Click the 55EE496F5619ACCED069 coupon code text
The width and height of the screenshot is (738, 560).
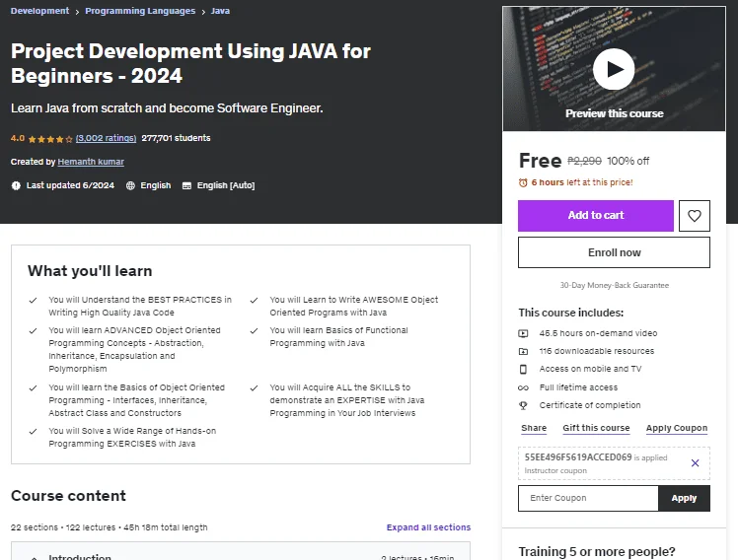(x=578, y=457)
